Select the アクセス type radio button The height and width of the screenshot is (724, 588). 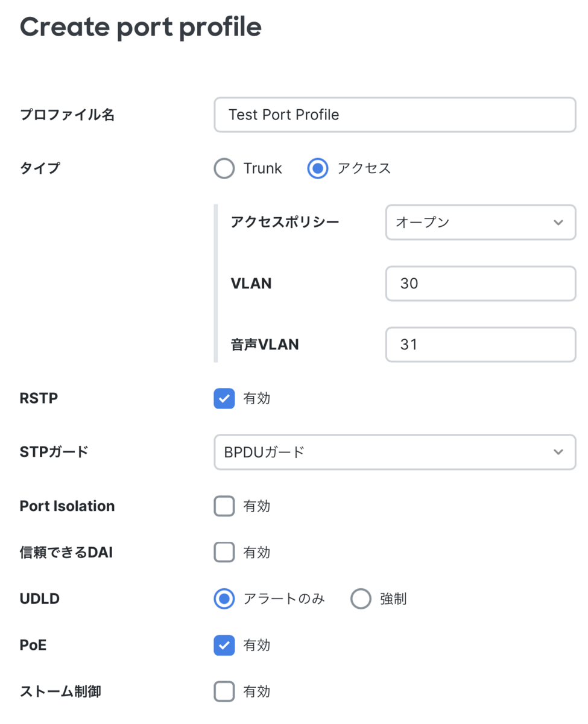point(318,168)
